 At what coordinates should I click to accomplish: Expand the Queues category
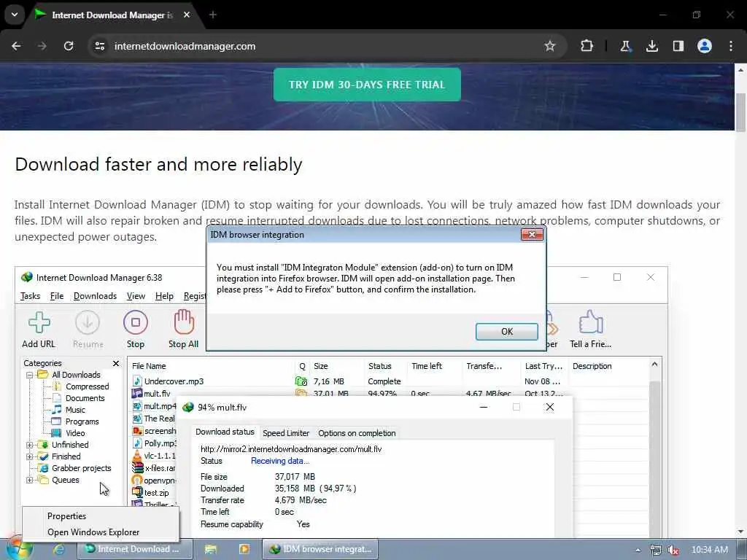(29, 480)
